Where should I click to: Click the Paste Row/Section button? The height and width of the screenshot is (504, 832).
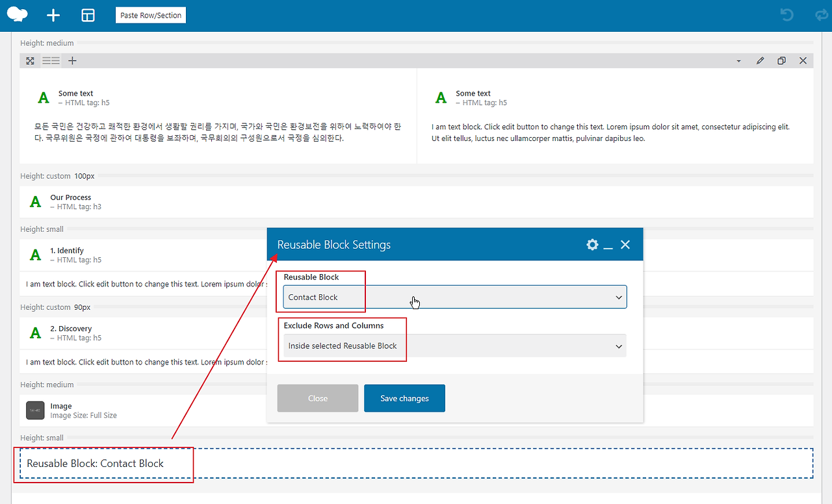(x=151, y=16)
